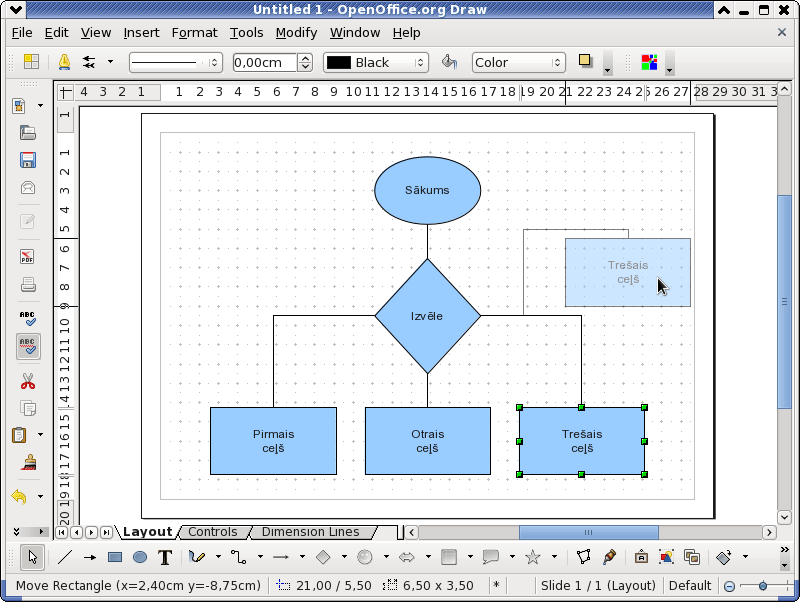
Task: Select the Flowcharts shapes tool
Action: (448, 557)
